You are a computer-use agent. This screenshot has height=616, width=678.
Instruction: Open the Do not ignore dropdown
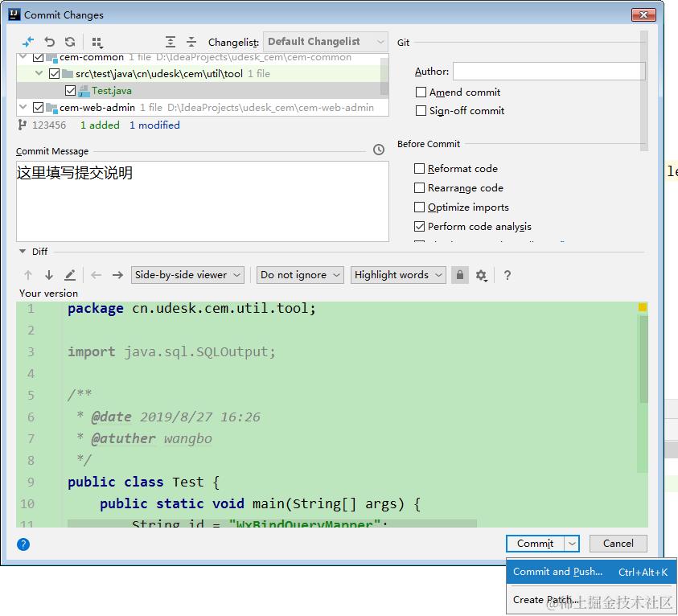(300, 275)
